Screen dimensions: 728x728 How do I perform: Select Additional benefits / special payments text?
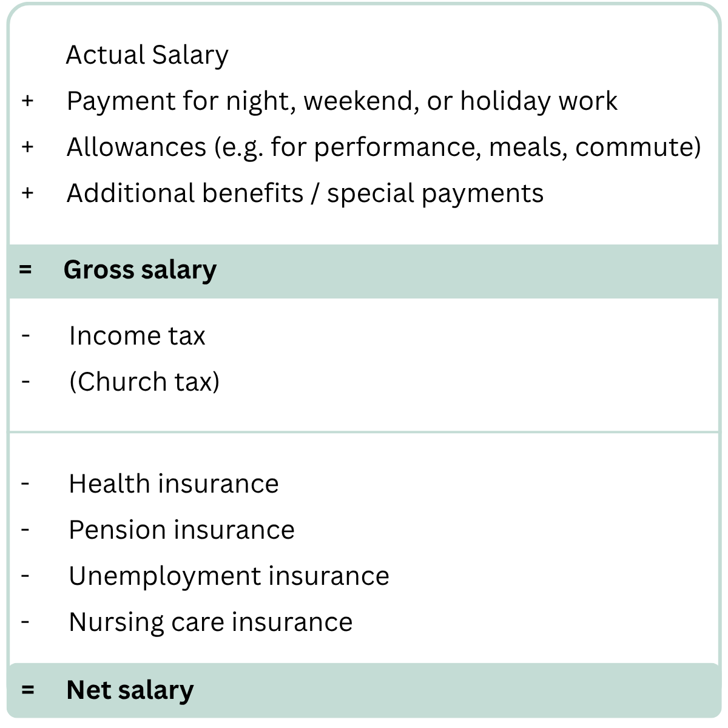click(x=305, y=194)
